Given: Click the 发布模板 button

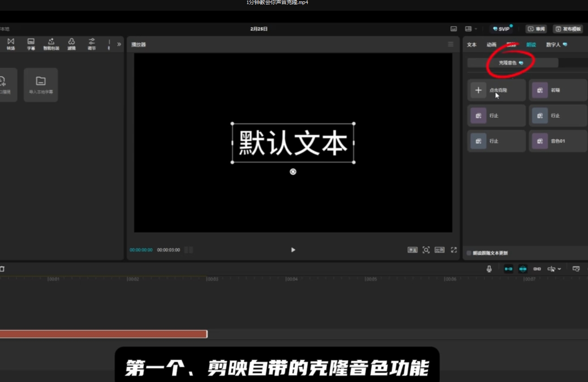Looking at the screenshot, I should (x=567, y=29).
